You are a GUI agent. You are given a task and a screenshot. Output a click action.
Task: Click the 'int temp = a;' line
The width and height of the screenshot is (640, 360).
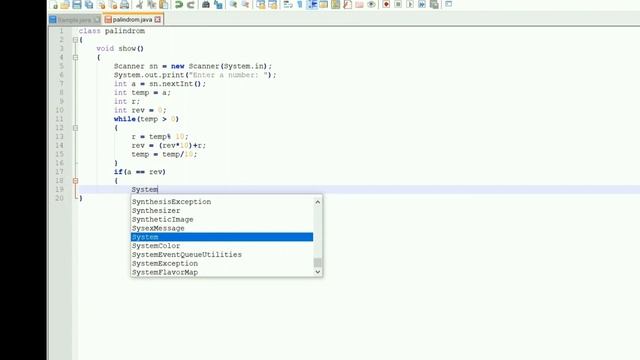tap(142, 93)
